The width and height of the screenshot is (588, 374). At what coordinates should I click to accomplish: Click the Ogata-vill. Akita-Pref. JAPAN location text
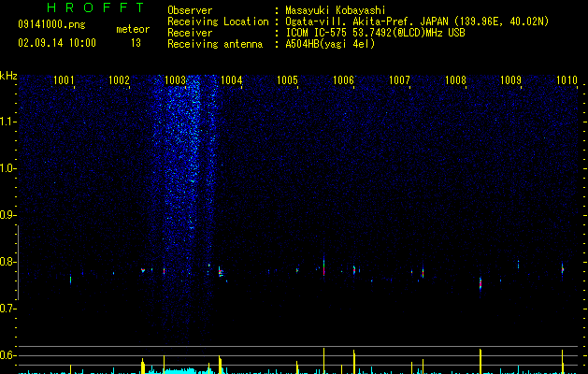(417, 22)
